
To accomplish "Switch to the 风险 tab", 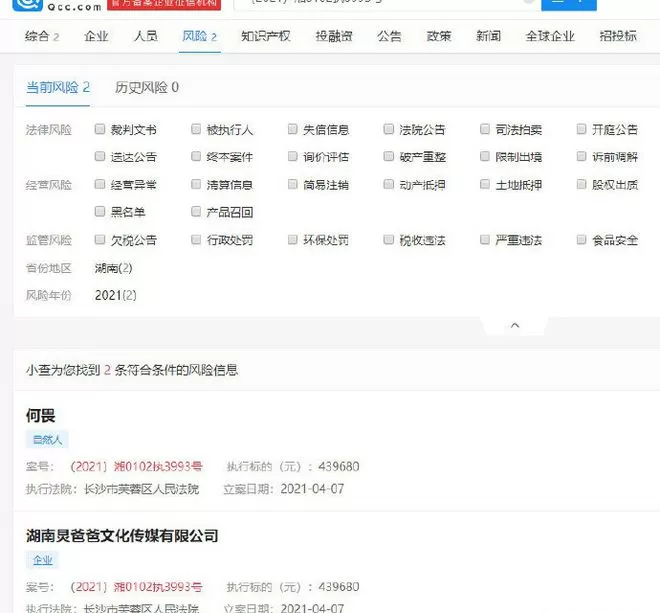I will click(200, 36).
